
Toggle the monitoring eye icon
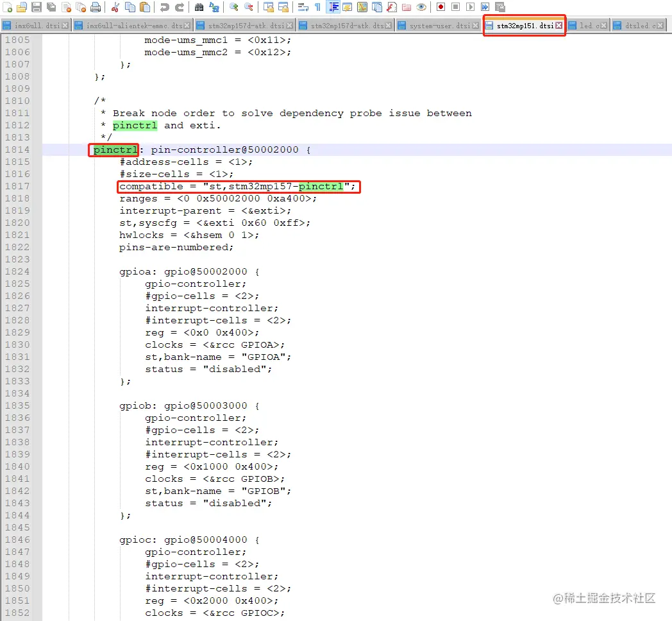pyautogui.click(x=421, y=7)
